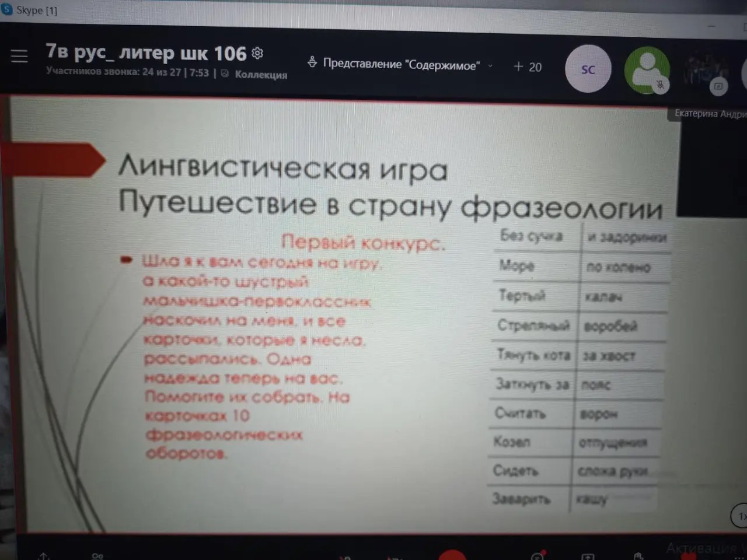The width and height of the screenshot is (747, 560).
Task: Click the red paragraph line Шла я к вам сегодня
Action: [x=262, y=262]
